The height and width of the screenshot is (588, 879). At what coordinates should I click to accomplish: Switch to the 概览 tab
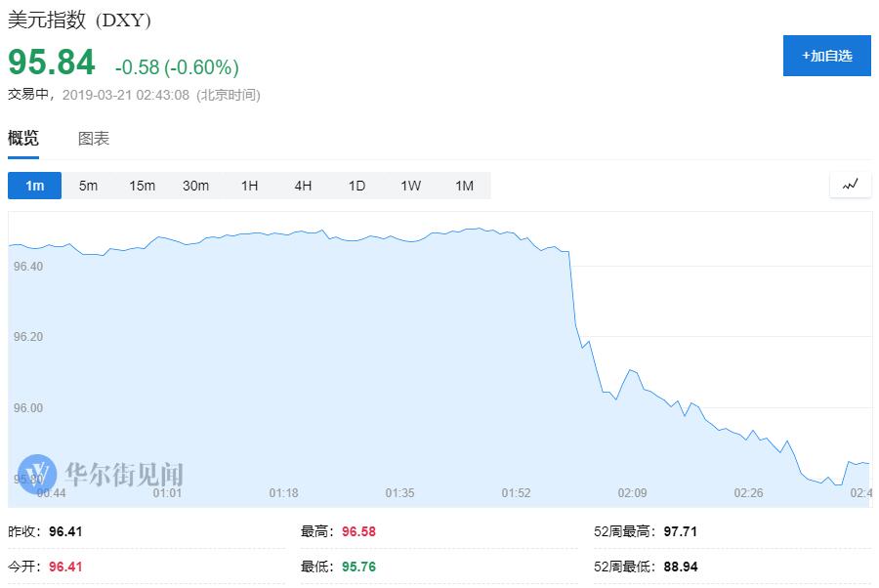(x=23, y=139)
